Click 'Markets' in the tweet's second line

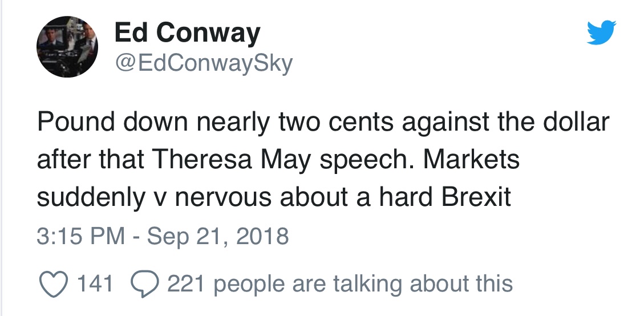(x=471, y=160)
